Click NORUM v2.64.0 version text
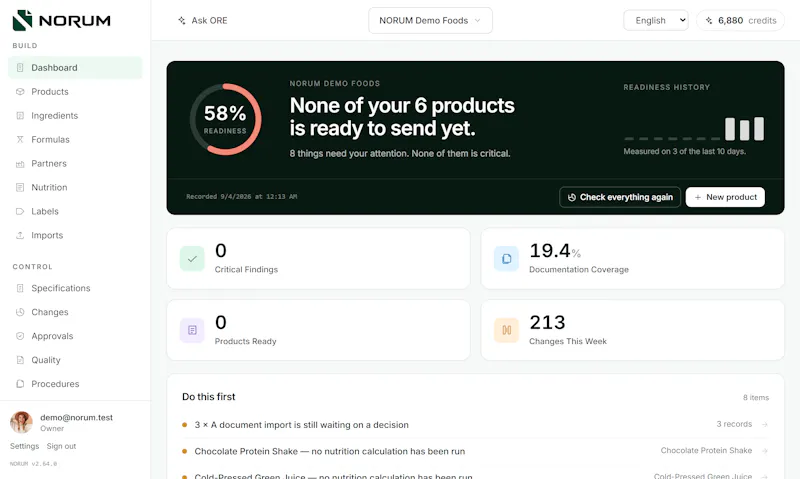 (34, 464)
